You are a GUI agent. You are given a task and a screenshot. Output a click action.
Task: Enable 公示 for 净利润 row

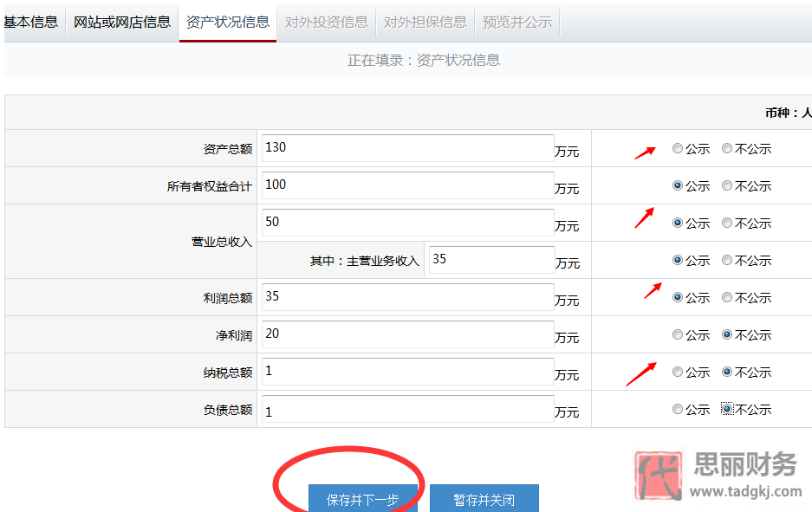point(677,334)
